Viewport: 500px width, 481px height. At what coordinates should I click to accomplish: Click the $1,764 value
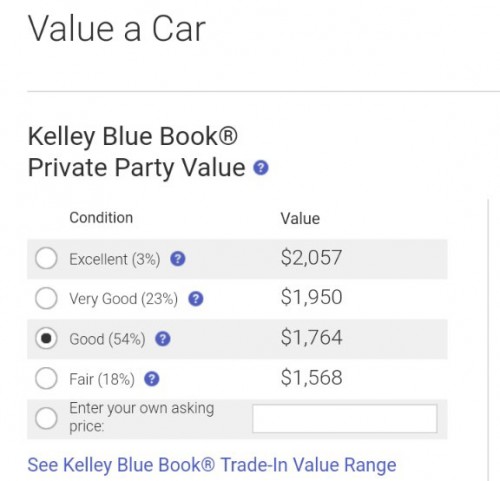click(311, 338)
